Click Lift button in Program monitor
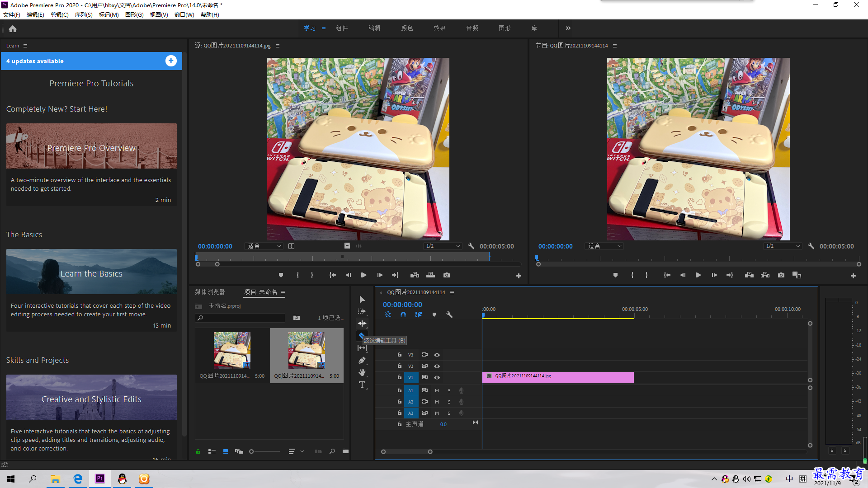The width and height of the screenshot is (868, 488). [x=749, y=275]
